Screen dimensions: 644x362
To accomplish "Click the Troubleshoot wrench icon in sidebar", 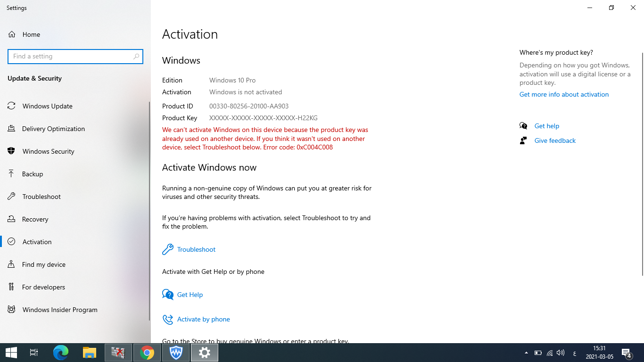I will (x=11, y=197).
